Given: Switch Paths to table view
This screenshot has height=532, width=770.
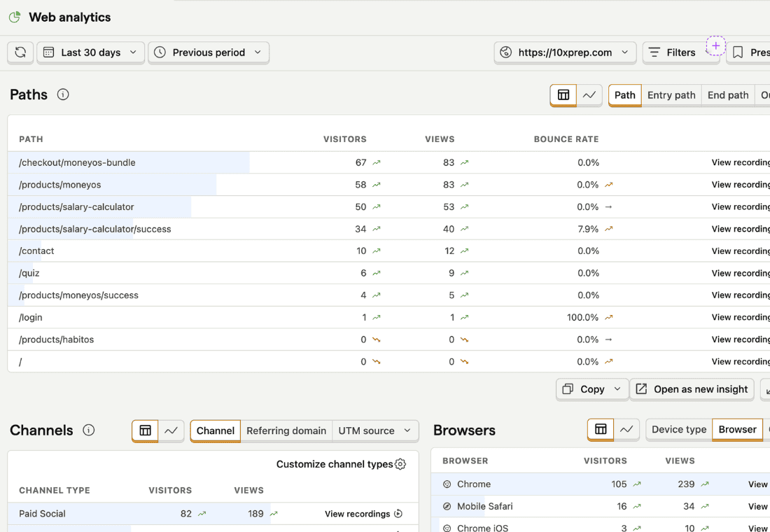Looking at the screenshot, I should [563, 95].
